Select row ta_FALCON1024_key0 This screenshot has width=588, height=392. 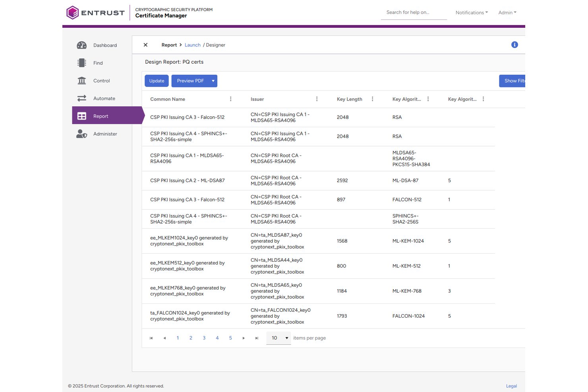[x=318, y=316]
